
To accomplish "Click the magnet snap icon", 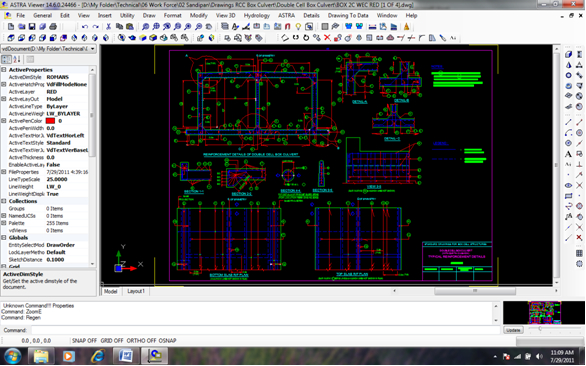I will [x=287, y=27].
